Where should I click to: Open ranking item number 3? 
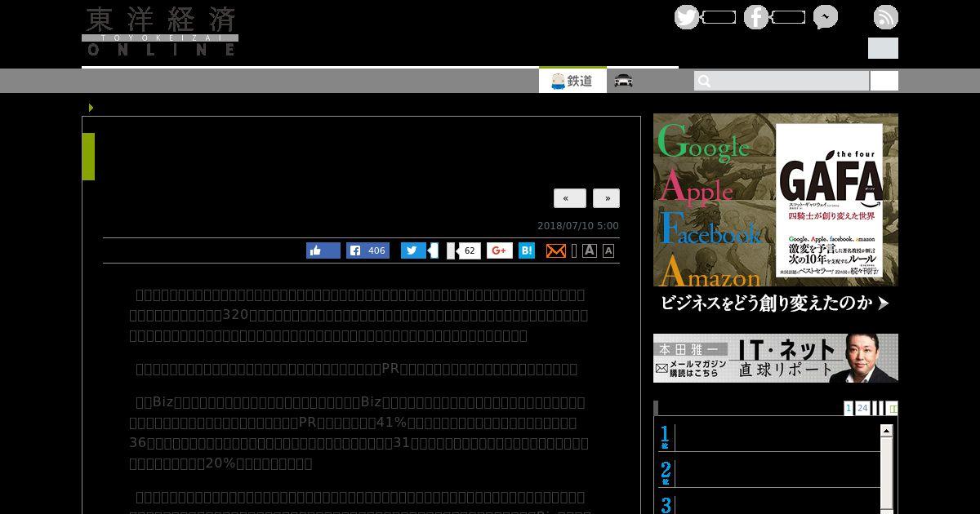pyautogui.click(x=768, y=504)
